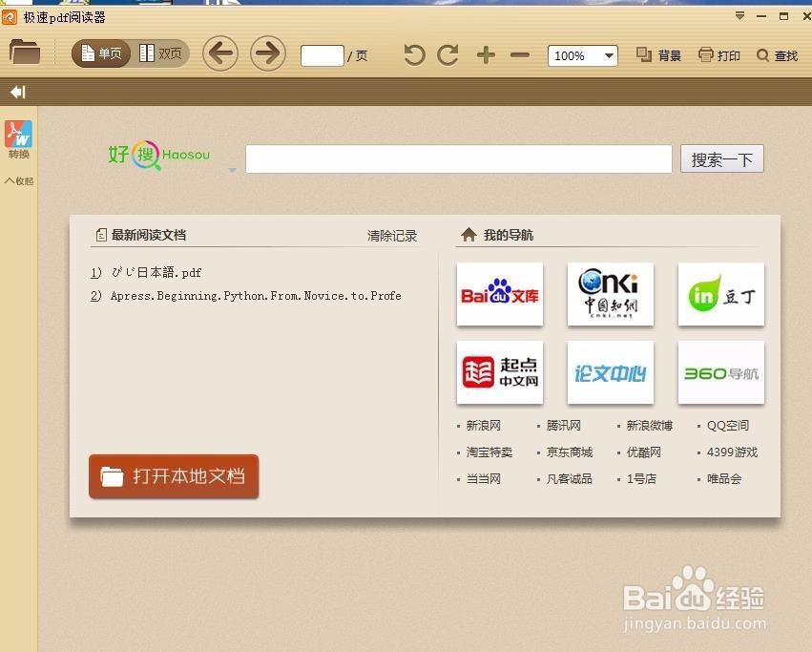Open the 背景 background settings
812x652 pixels.
[x=658, y=55]
